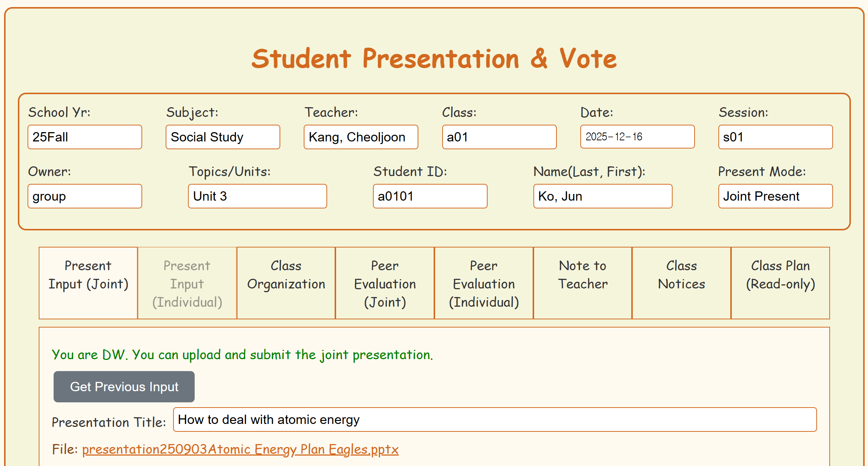Select the Class field showing a01
868x466 pixels.
(499, 137)
